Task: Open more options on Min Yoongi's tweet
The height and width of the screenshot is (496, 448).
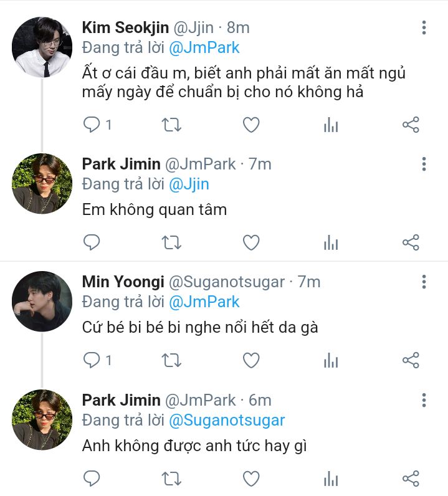Action: (424, 282)
